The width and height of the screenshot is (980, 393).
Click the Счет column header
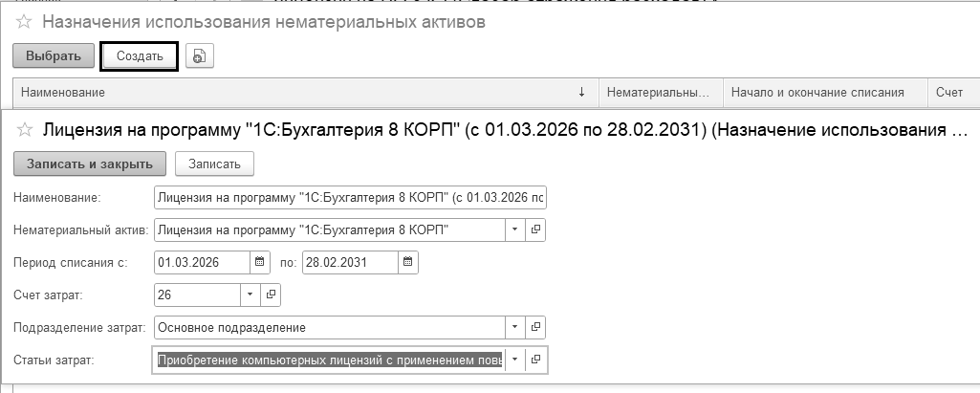click(953, 93)
